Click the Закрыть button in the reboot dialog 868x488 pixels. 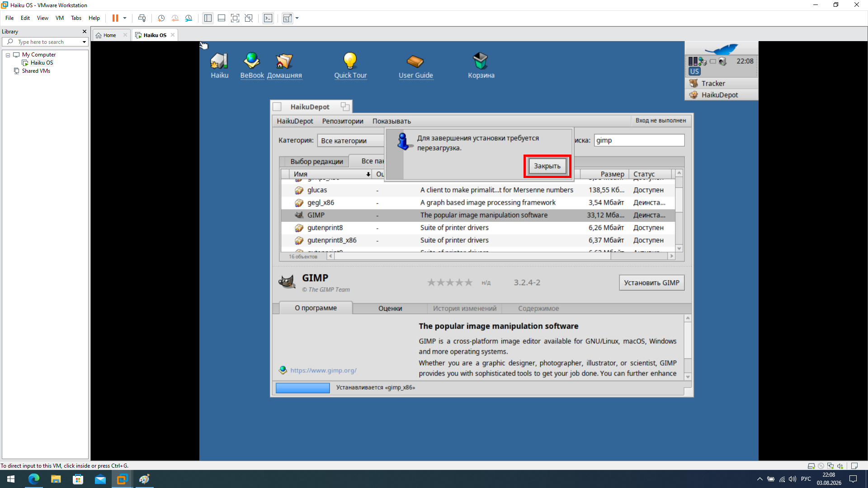click(547, 166)
